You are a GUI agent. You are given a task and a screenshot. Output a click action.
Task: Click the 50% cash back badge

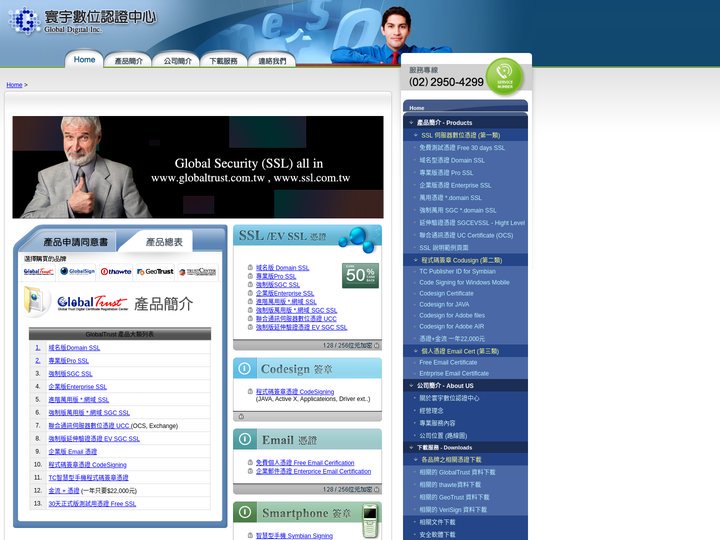tap(360, 275)
